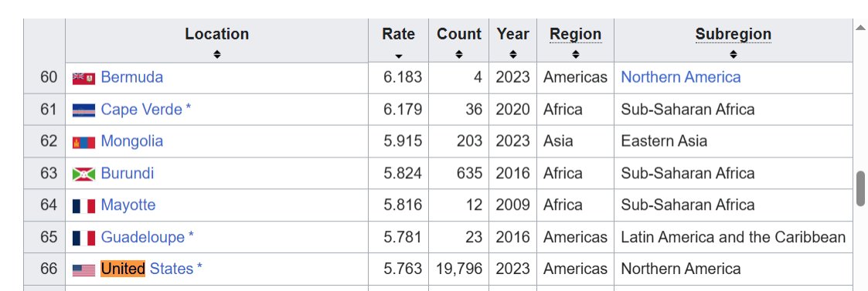868x291 pixels.
Task: Click the Region column header text
Action: 576,34
